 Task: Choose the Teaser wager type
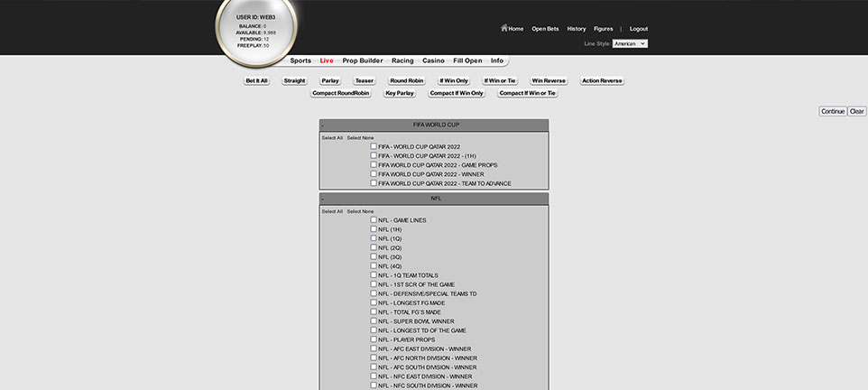pos(365,81)
